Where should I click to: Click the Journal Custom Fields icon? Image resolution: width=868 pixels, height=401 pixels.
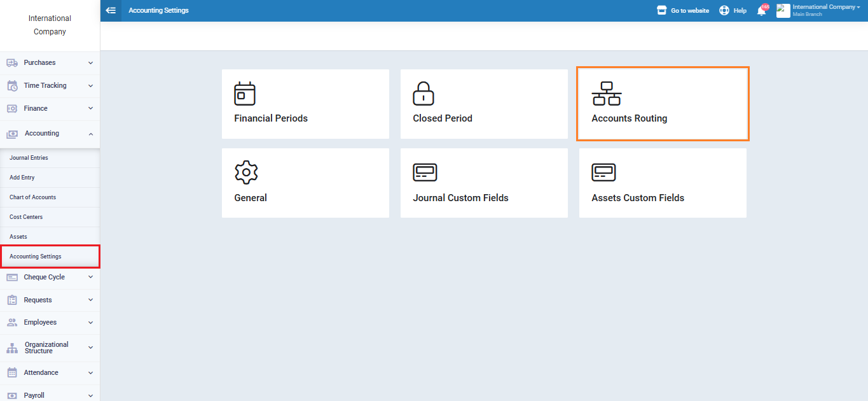(425, 172)
